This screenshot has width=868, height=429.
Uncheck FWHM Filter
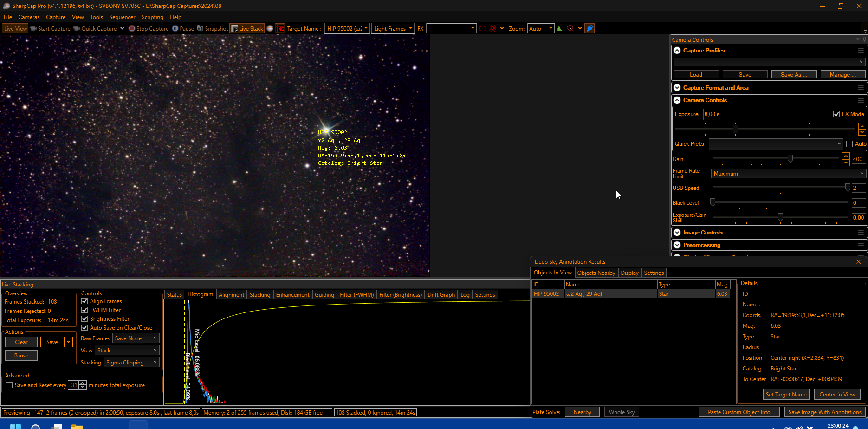(x=84, y=310)
